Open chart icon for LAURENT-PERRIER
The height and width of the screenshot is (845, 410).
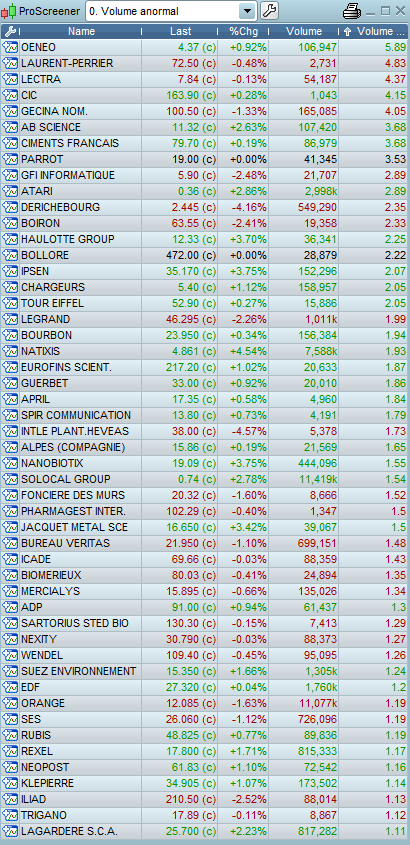tap(11, 63)
